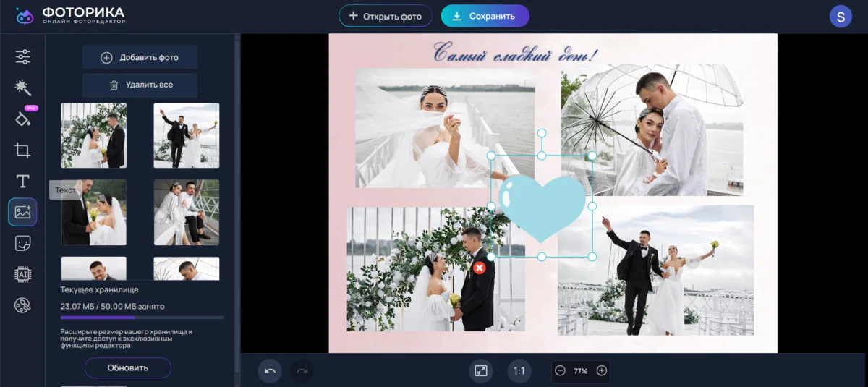The image size is (868, 387).
Task: Select thumbnail of groom facing bride with bouquet
Action: tap(94, 213)
